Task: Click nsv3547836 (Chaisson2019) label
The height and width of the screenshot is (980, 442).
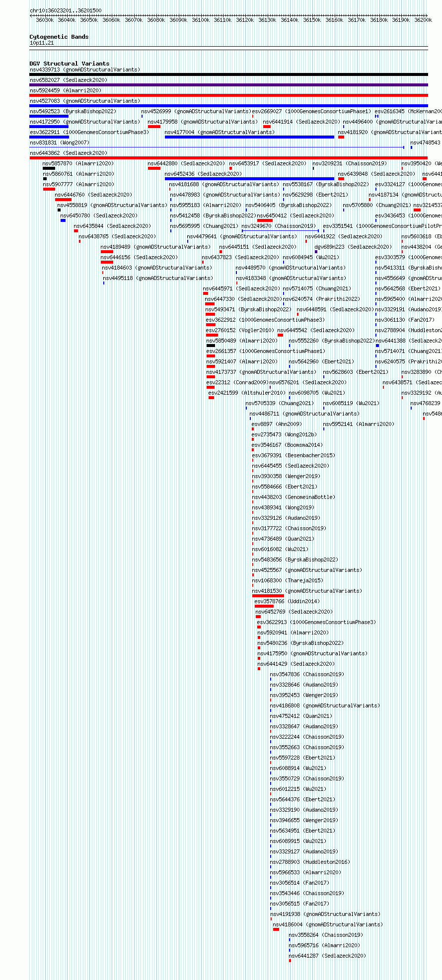Action: tap(307, 674)
